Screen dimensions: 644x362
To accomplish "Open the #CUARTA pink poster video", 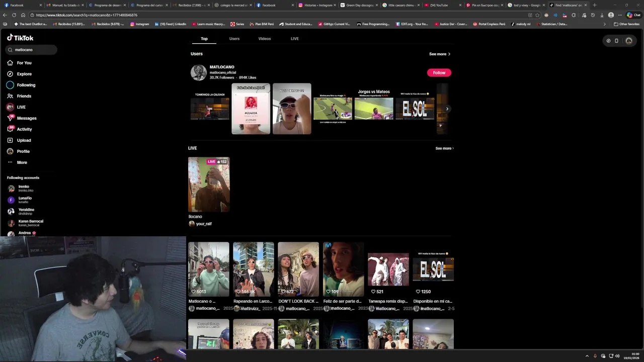I will coord(251,109).
